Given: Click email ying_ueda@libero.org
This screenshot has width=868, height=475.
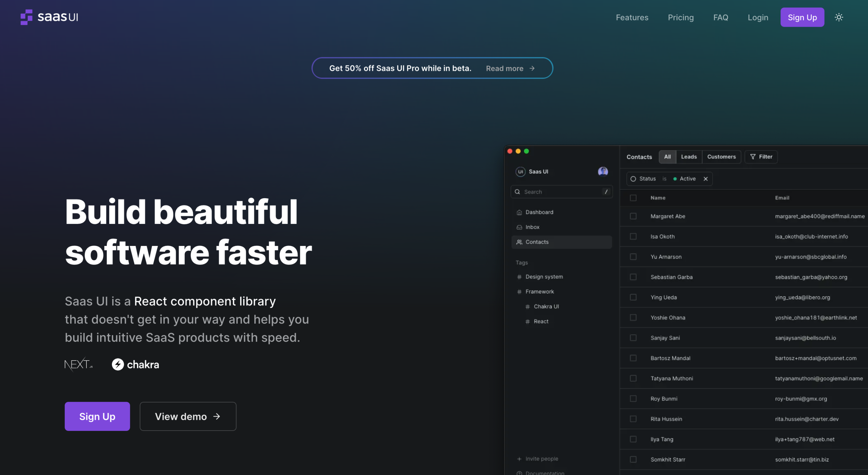Looking at the screenshot, I should [803, 297].
